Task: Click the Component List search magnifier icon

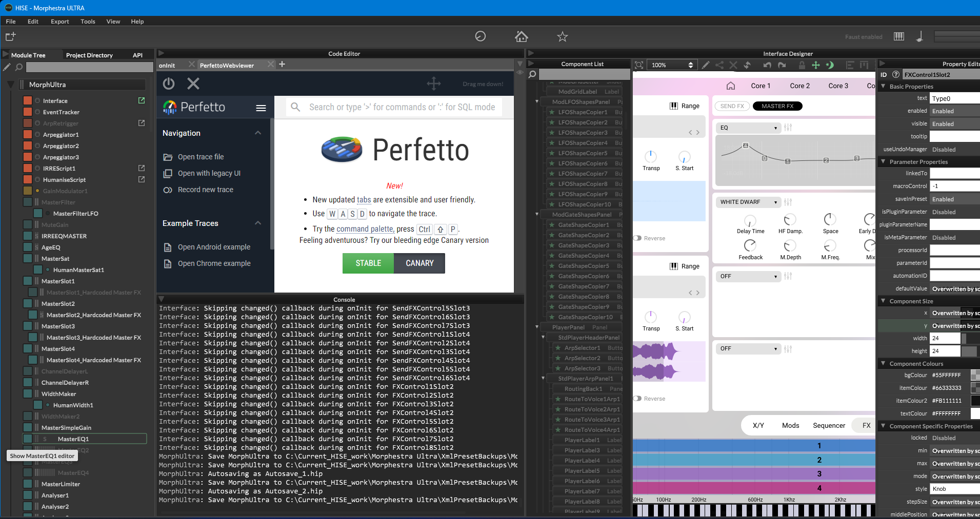Action: click(533, 75)
